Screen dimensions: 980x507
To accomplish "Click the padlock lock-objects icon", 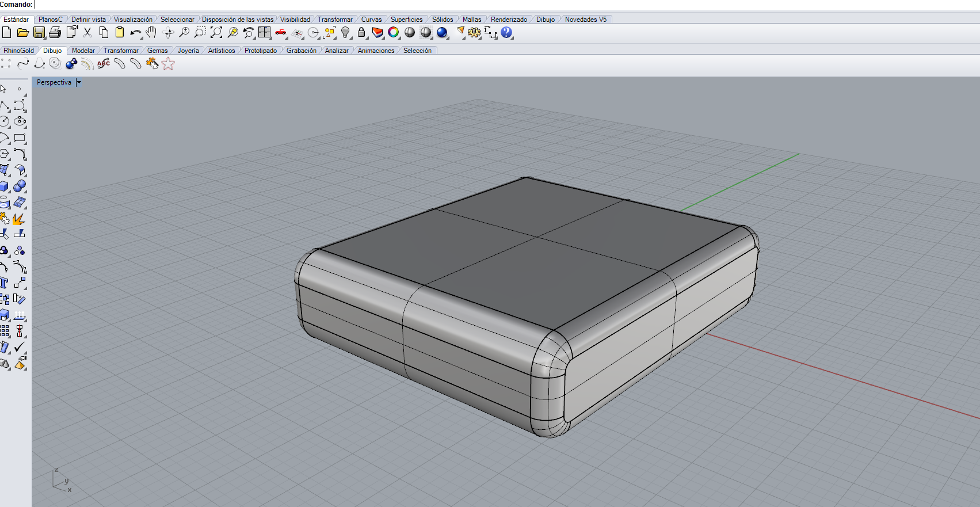I will (x=361, y=33).
